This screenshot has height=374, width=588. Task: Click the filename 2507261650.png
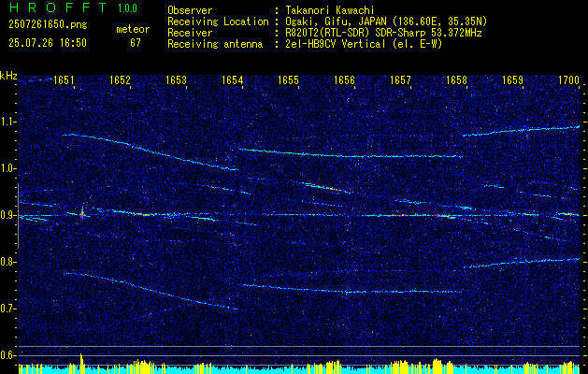click(x=48, y=25)
